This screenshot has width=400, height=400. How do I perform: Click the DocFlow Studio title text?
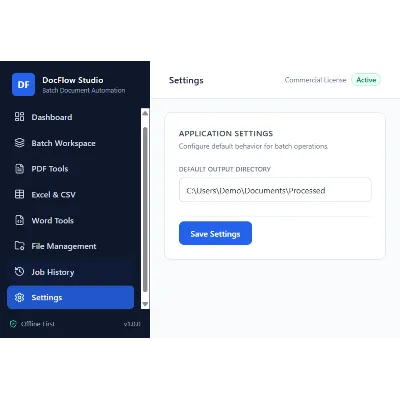click(x=73, y=80)
